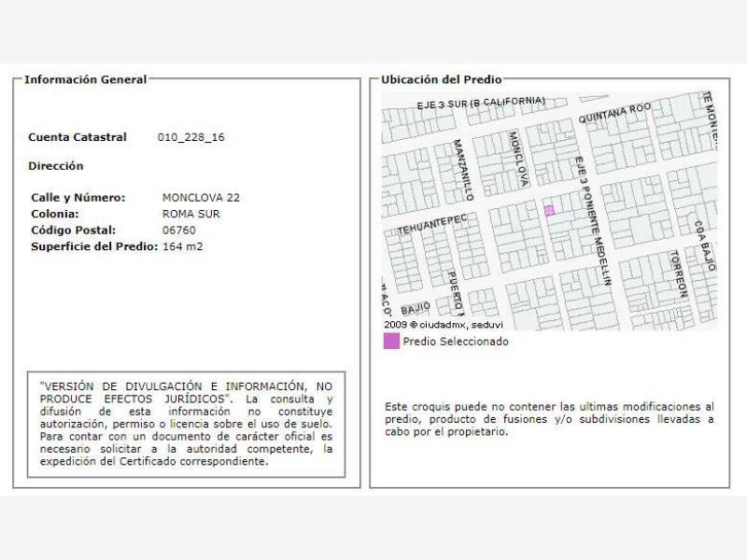The width and height of the screenshot is (747, 560).
Task: Click the colonia value ROMA SUR
Action: [191, 214]
